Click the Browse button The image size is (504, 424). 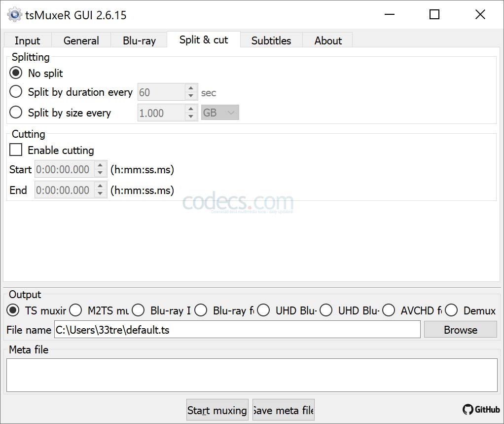click(x=460, y=330)
